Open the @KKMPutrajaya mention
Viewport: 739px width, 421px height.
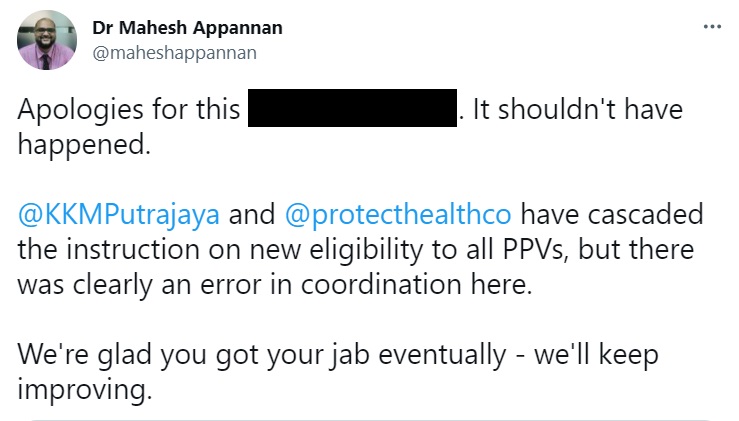(118, 215)
